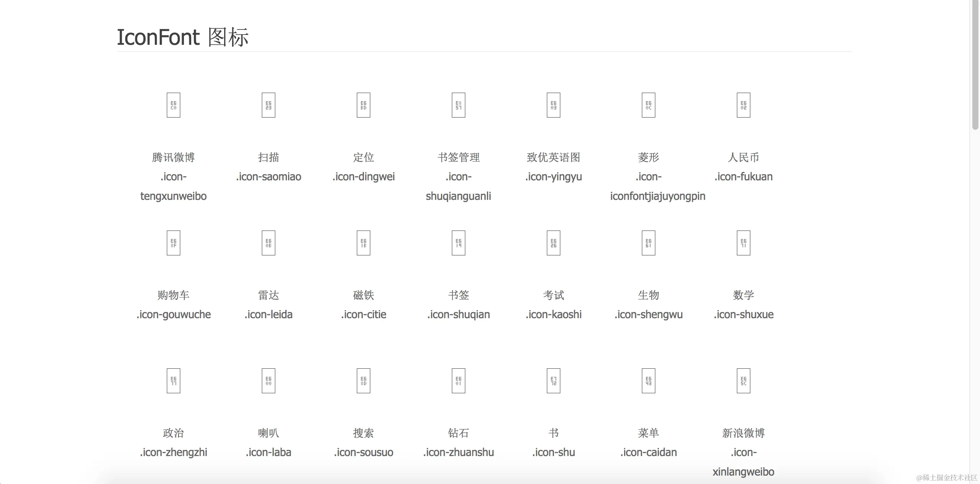
Task: Click the IconFont 图标 page heading
Action: 182,37
